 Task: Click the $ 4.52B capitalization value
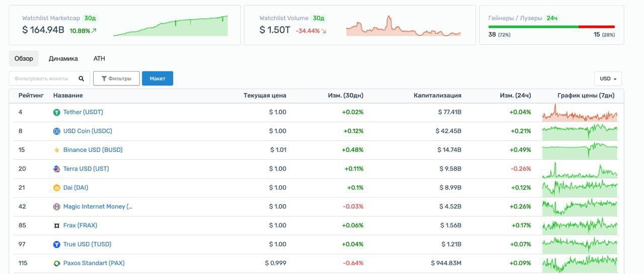[450, 206]
